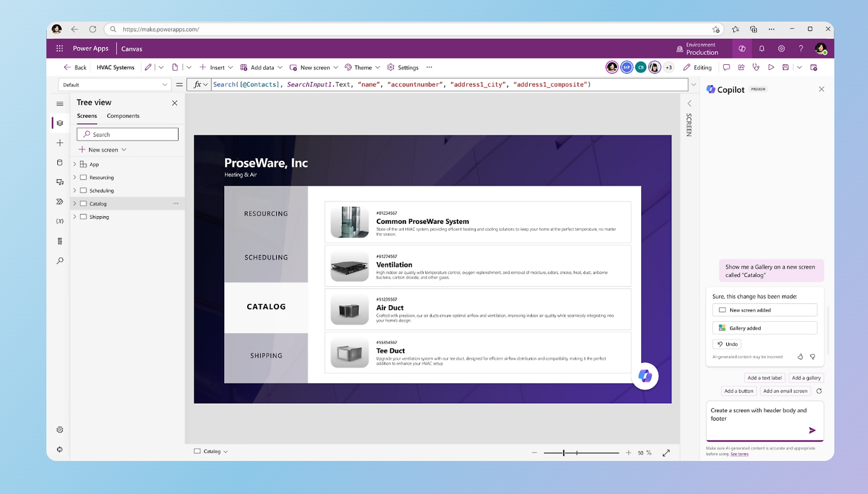Click thumbs down on Copilot response
Viewport: 868px width, 494px height.
coord(812,357)
